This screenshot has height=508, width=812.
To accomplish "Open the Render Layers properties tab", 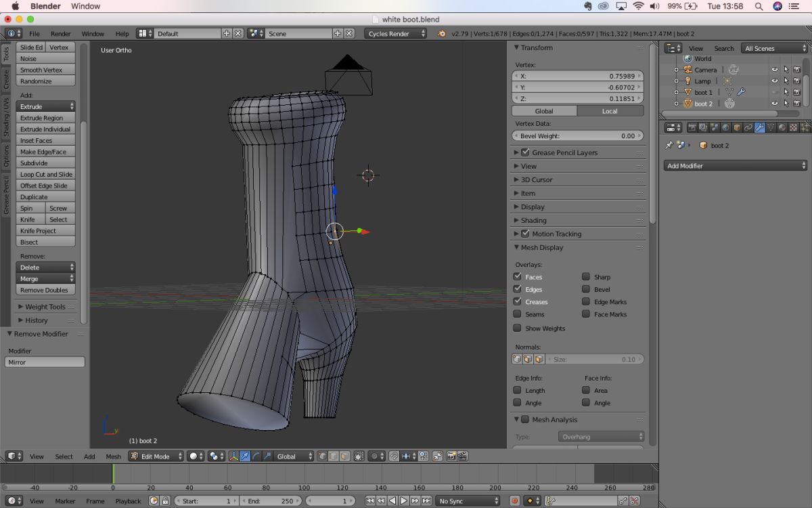I will (x=703, y=127).
